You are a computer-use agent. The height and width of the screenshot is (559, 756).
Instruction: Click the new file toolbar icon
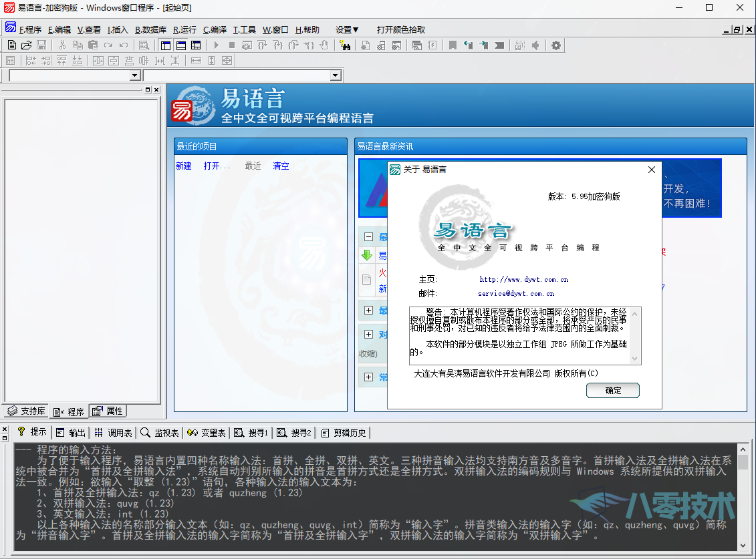(12, 45)
